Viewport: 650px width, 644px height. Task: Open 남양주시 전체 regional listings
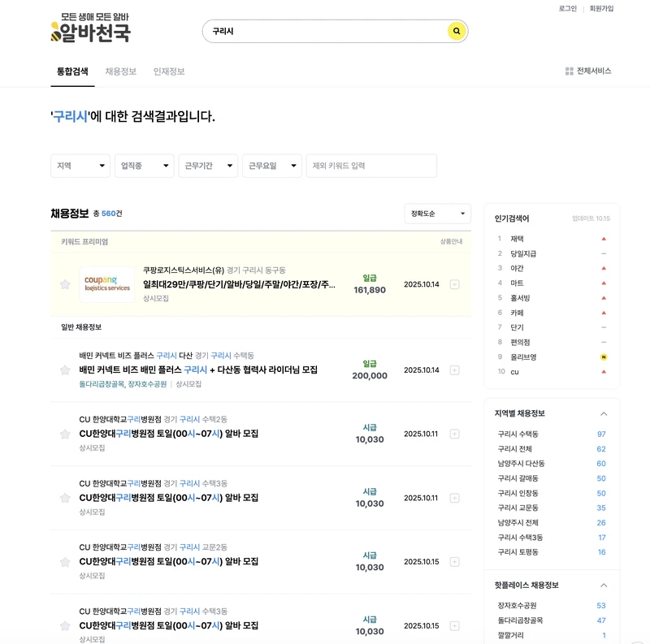tap(518, 522)
